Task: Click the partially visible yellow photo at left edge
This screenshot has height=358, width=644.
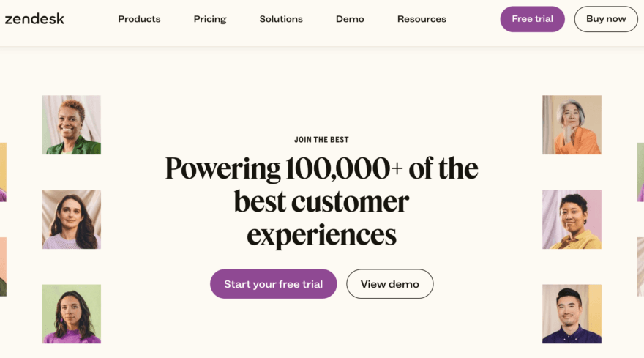Action: pyautogui.click(x=3, y=172)
